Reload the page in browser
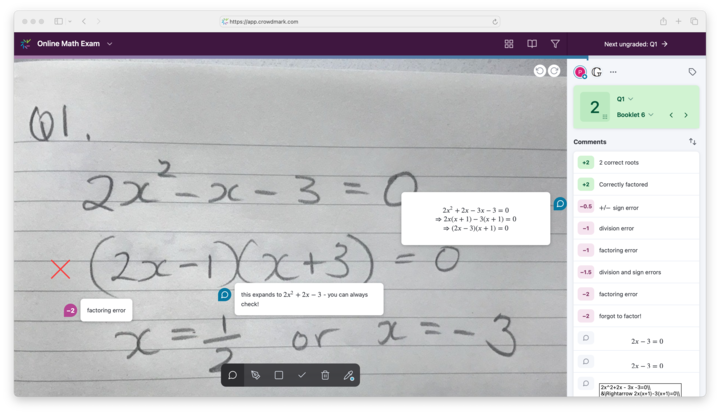The width and height of the screenshot is (720, 414). 495,22
